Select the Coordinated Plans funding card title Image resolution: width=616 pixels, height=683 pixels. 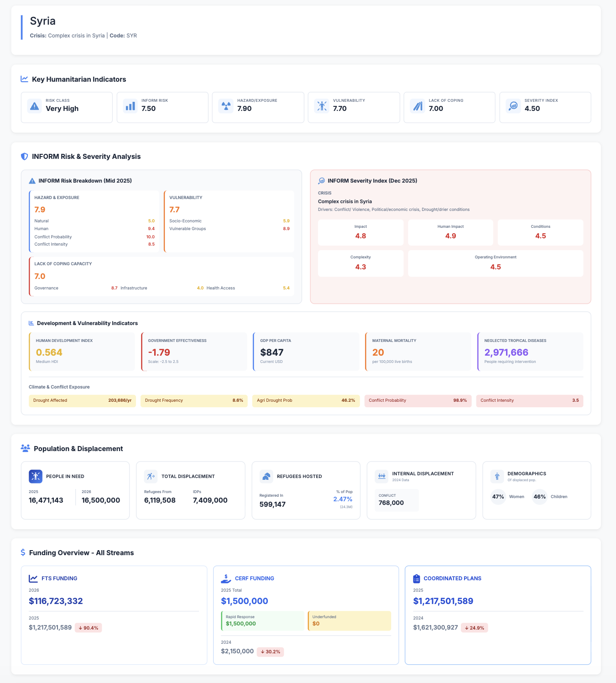pyautogui.click(x=452, y=578)
